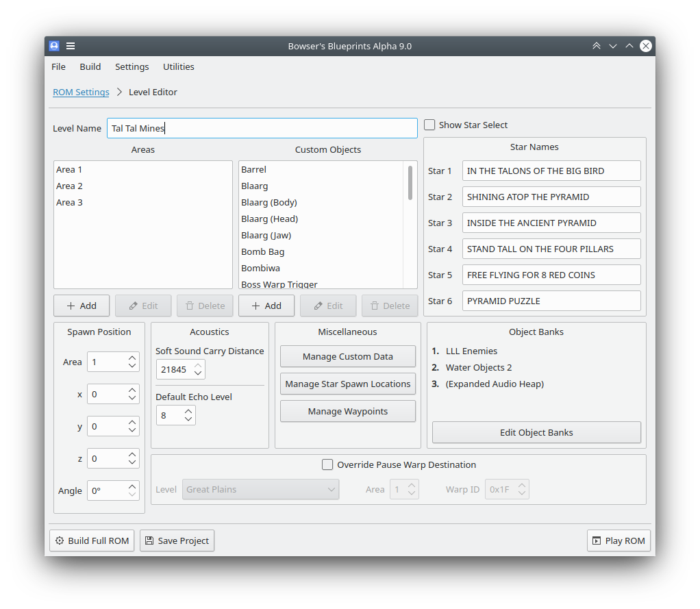This screenshot has width=700, height=609.
Task: Click the Custom Objects list scrollbar
Action: pyautogui.click(x=410, y=183)
